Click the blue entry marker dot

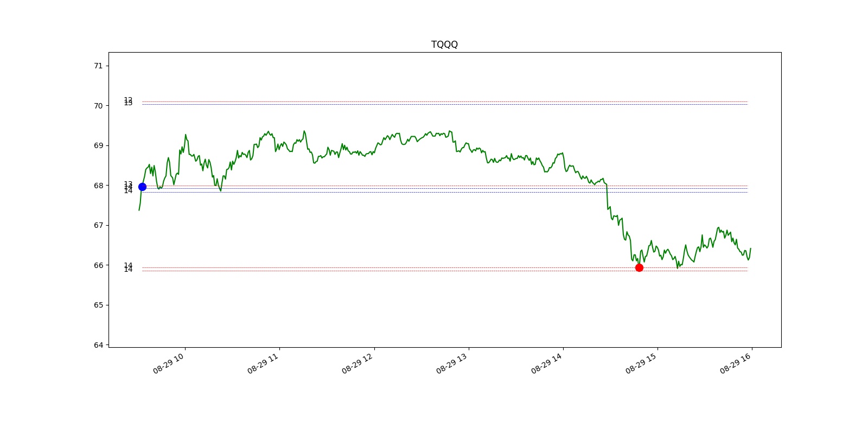(142, 187)
